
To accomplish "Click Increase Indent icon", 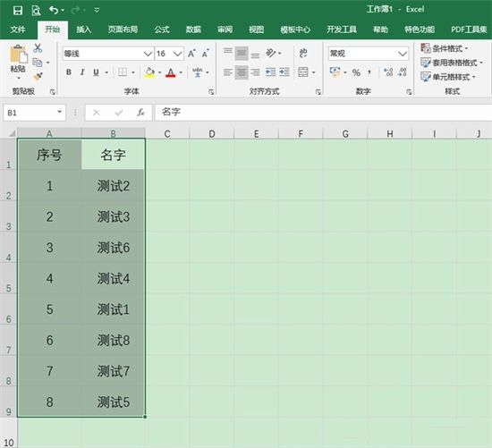I will (x=284, y=72).
